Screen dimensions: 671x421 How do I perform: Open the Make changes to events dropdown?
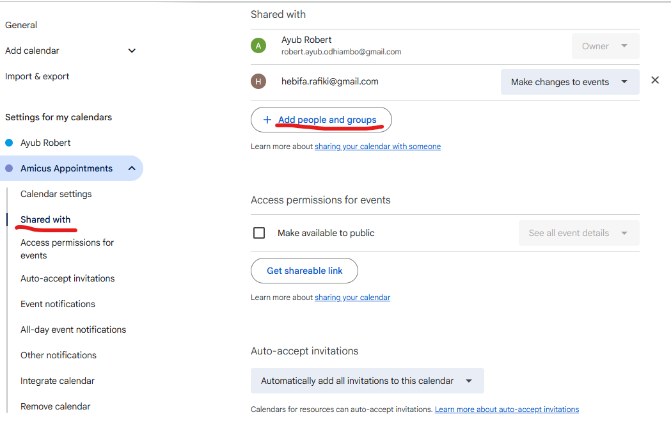[x=569, y=82]
